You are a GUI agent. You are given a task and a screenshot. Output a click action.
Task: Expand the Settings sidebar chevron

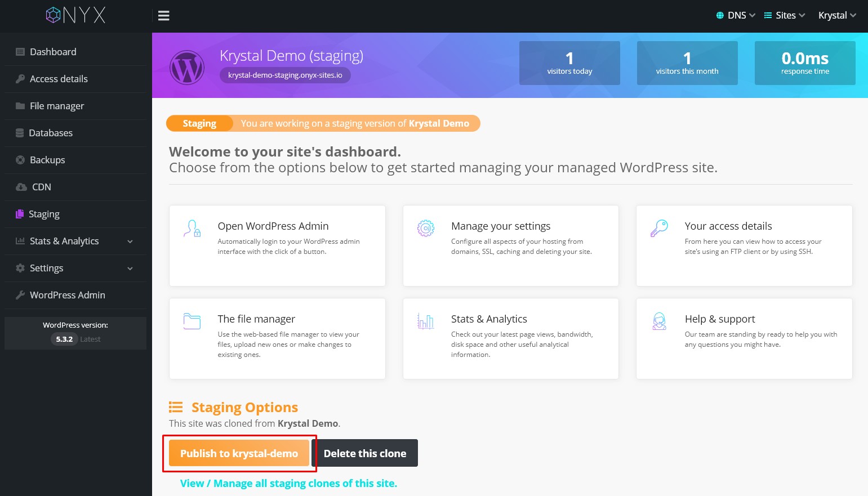[130, 269]
